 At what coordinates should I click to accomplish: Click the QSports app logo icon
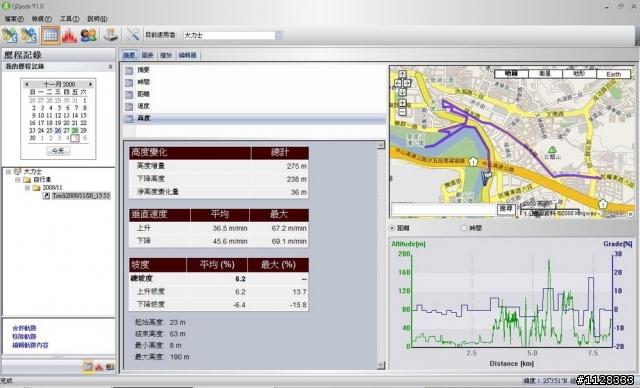[x=6, y=6]
